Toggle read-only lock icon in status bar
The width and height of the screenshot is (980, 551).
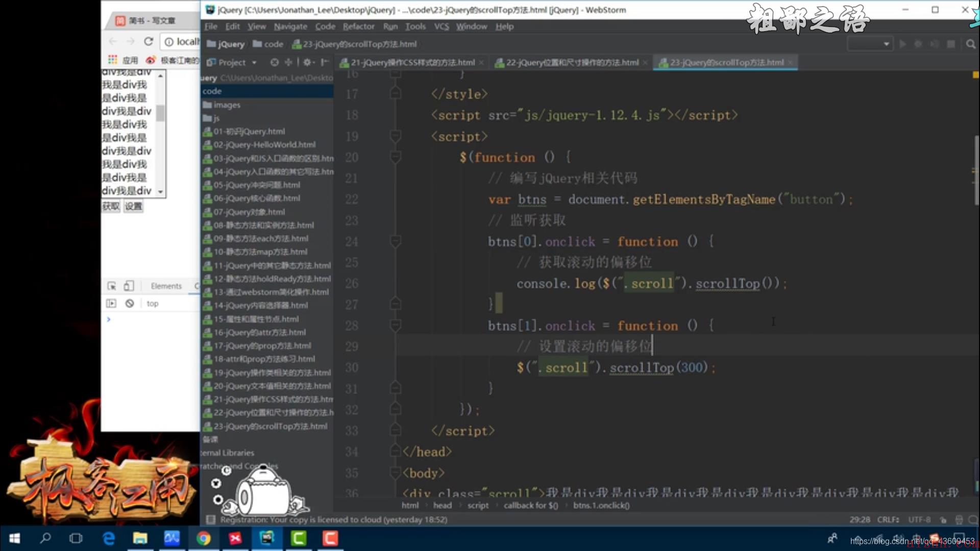[943, 520]
